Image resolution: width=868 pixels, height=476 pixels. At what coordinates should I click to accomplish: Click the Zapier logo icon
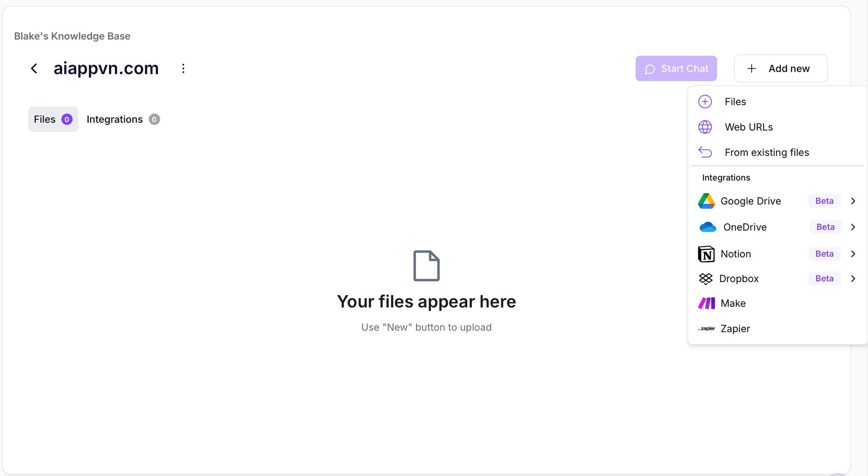pos(707,328)
